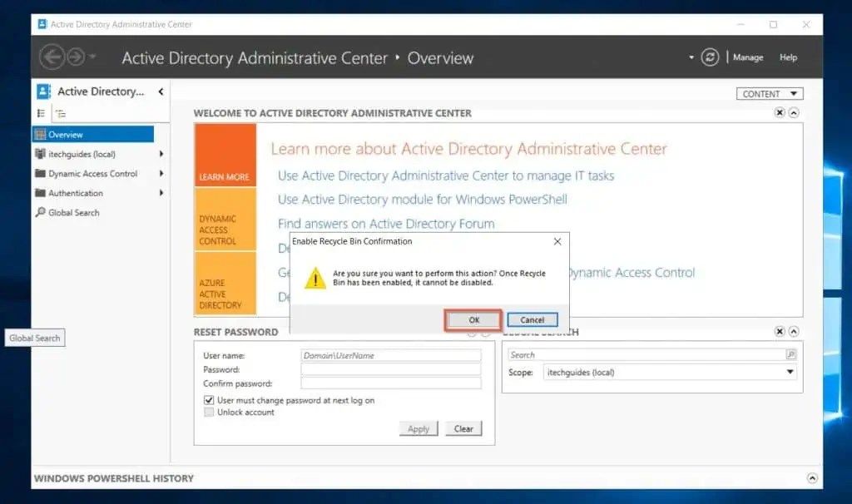Click the User name input field
This screenshot has width=852, height=504.
[x=391, y=355]
